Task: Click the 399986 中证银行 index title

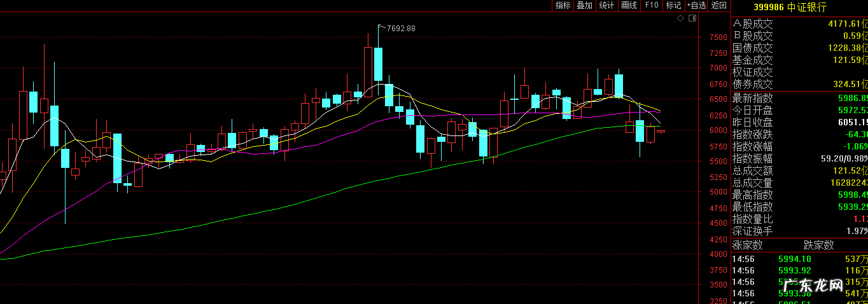Action: [790, 7]
